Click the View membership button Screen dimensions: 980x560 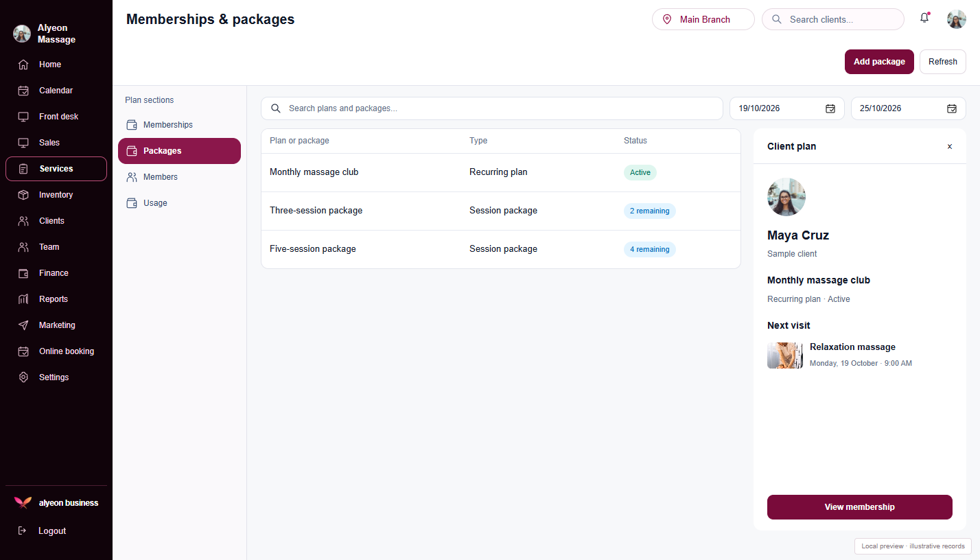pyautogui.click(x=860, y=507)
